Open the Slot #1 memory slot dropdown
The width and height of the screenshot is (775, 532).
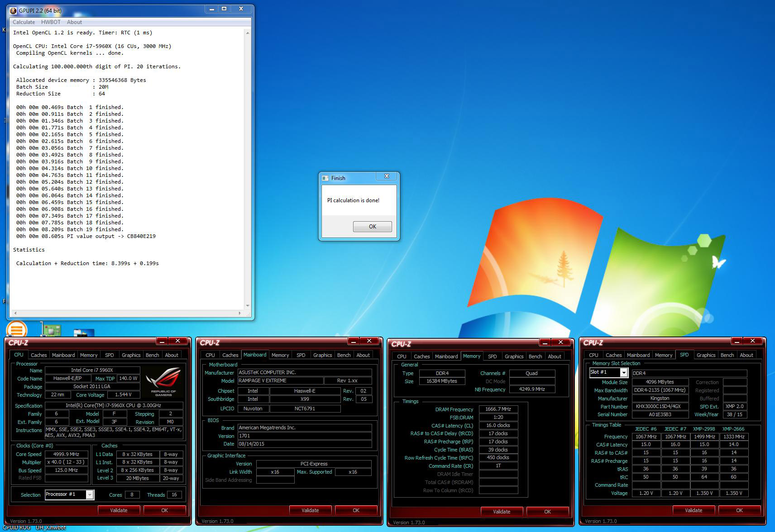608,372
